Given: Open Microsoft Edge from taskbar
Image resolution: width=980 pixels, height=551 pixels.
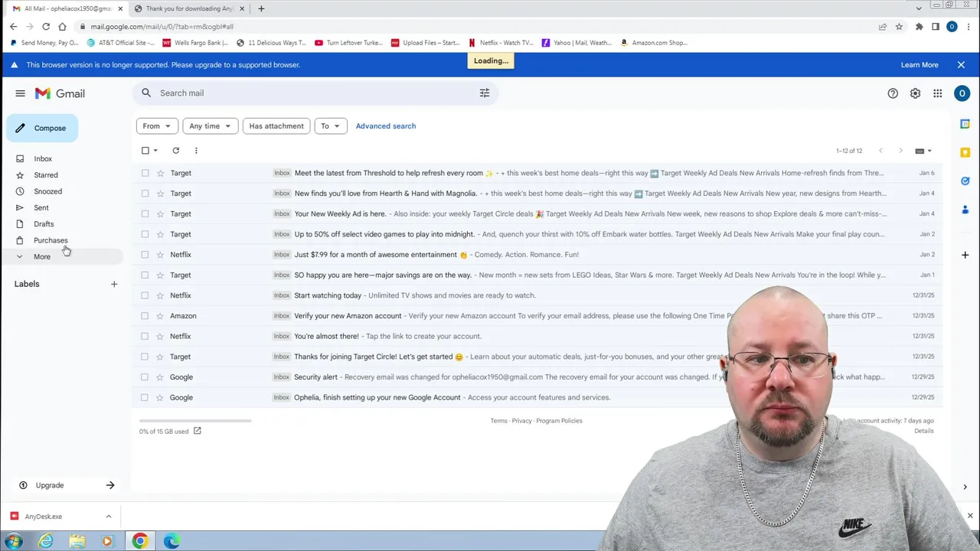Looking at the screenshot, I should [x=171, y=541].
